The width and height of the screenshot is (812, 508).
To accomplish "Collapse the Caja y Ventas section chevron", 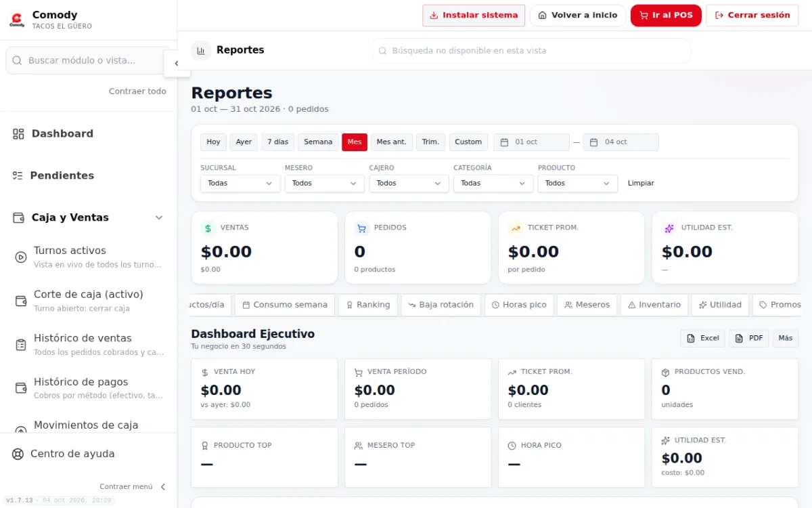I will tap(159, 217).
